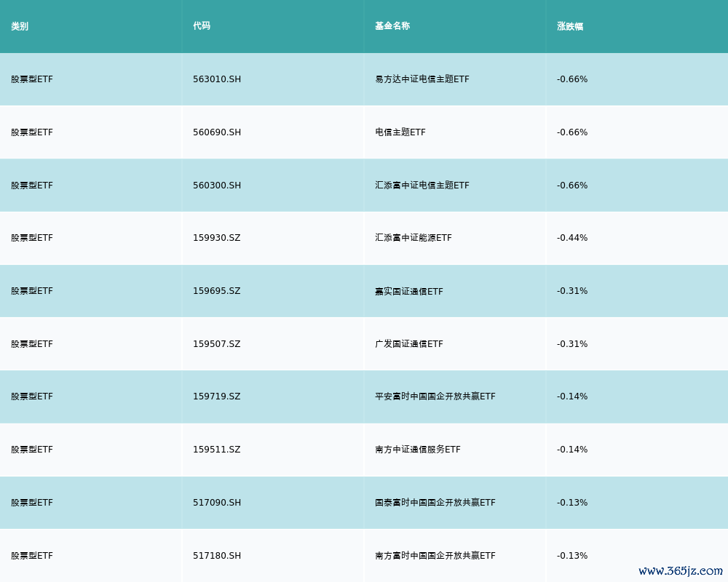Select code 560300.SH
The image size is (728, 582).
coord(217,186)
